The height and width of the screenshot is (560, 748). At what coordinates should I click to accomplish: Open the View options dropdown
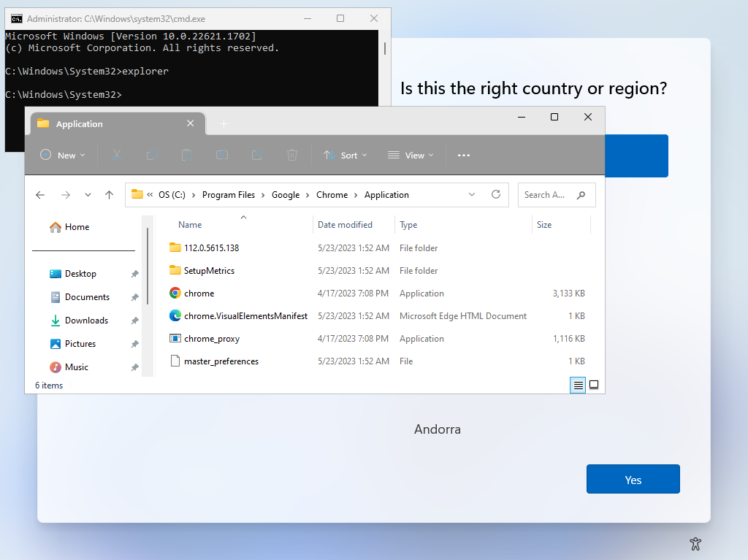pos(411,156)
